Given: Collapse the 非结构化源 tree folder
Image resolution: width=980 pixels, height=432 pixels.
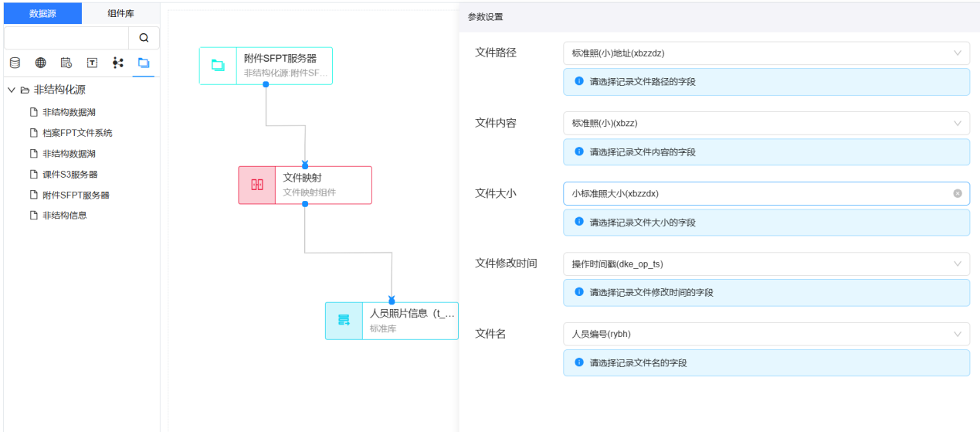Looking at the screenshot, I should coord(12,90).
